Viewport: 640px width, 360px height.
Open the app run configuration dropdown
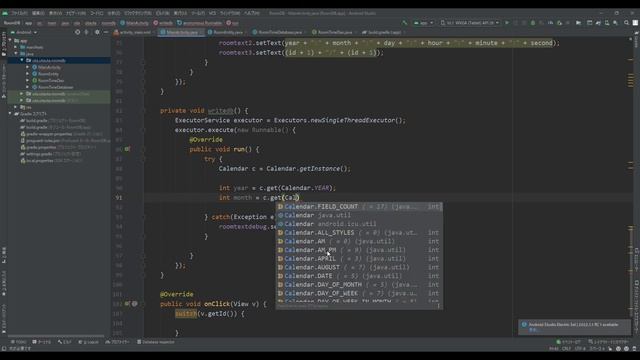423,23
